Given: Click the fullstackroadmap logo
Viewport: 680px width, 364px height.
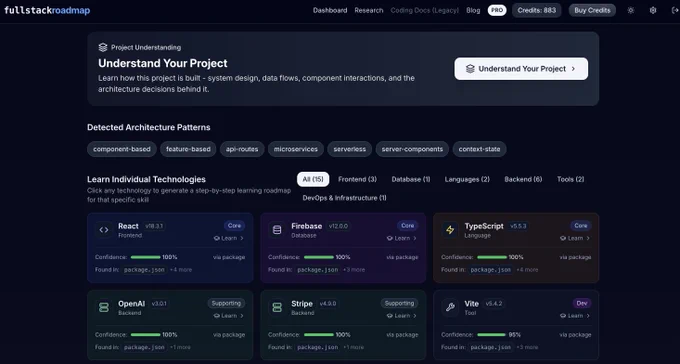Looking at the screenshot, I should [47, 10].
